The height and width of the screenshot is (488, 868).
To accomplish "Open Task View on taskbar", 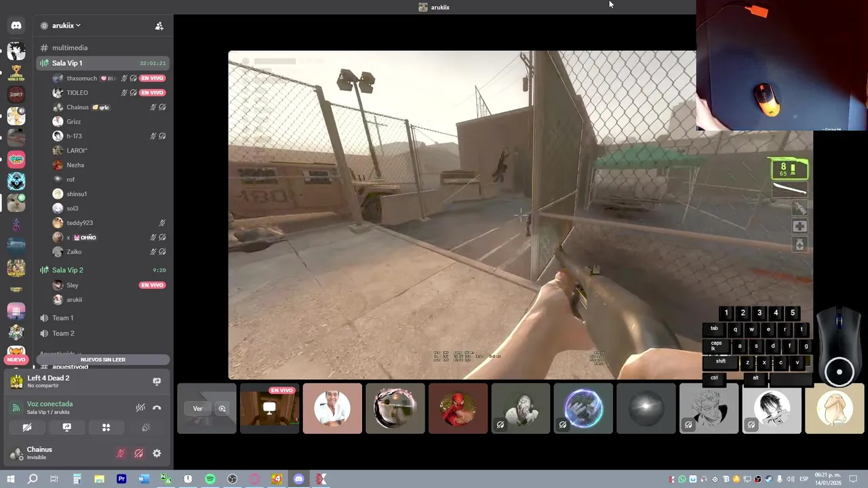I will (x=54, y=479).
